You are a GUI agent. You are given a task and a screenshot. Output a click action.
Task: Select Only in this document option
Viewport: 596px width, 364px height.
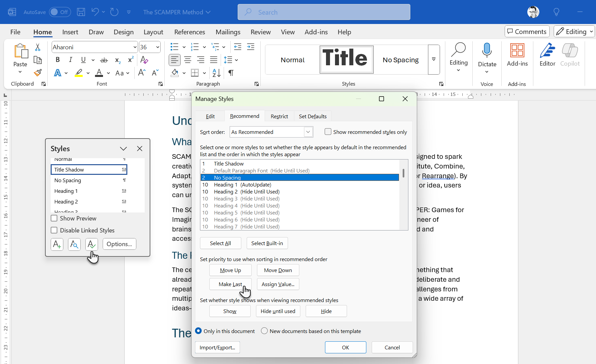pyautogui.click(x=198, y=331)
